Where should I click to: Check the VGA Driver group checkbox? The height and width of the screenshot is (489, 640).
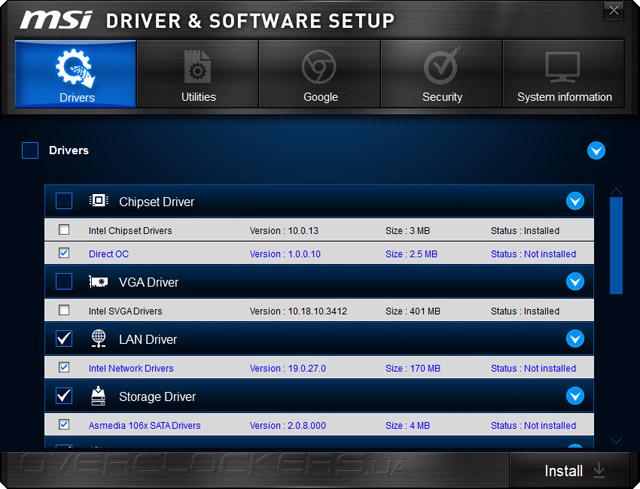click(x=64, y=281)
